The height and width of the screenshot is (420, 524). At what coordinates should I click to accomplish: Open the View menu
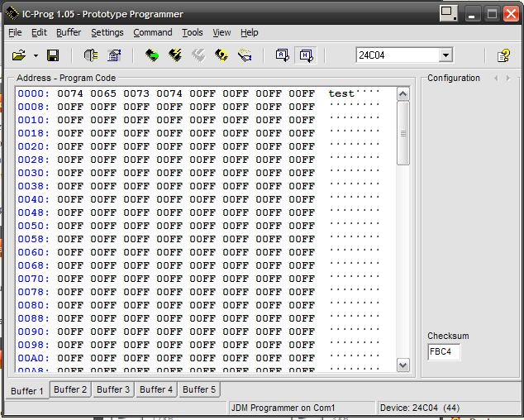[222, 32]
